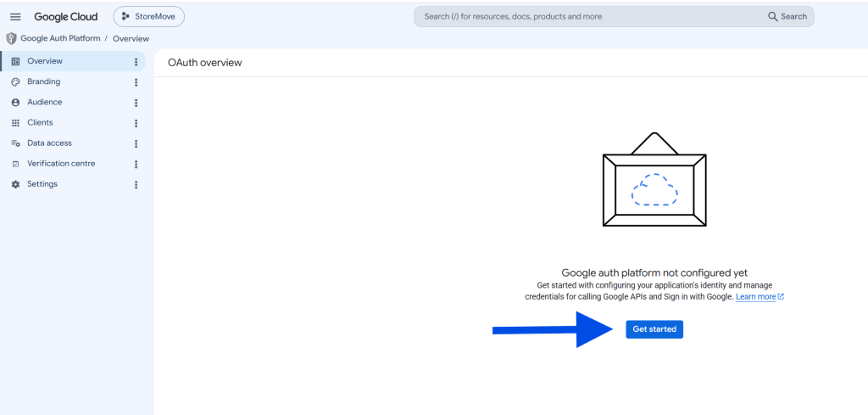Click the Google Auth Platform shield icon

click(x=11, y=38)
